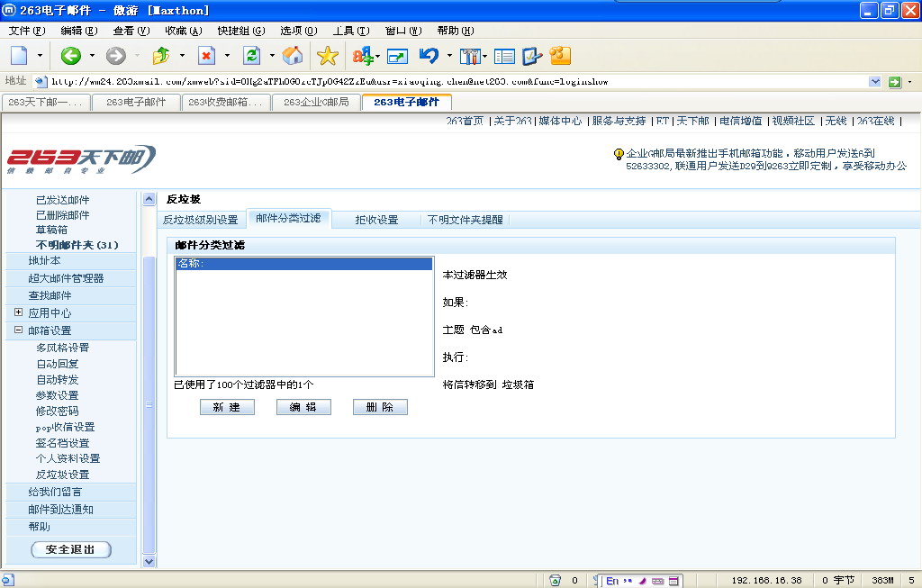The image size is (922, 588).
Task: Open Favorites with the yellow star icon
Action: click(x=328, y=56)
